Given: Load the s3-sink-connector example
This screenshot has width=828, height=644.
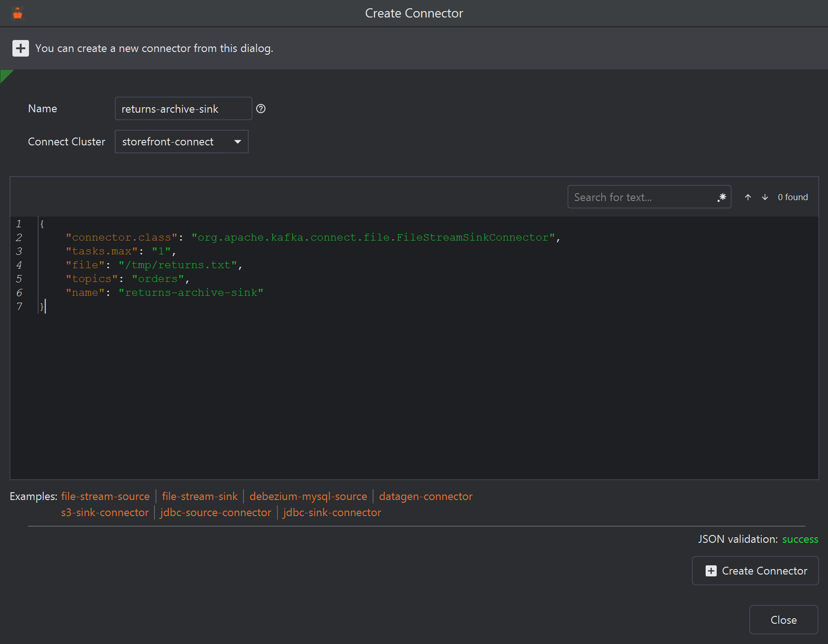Looking at the screenshot, I should [105, 512].
